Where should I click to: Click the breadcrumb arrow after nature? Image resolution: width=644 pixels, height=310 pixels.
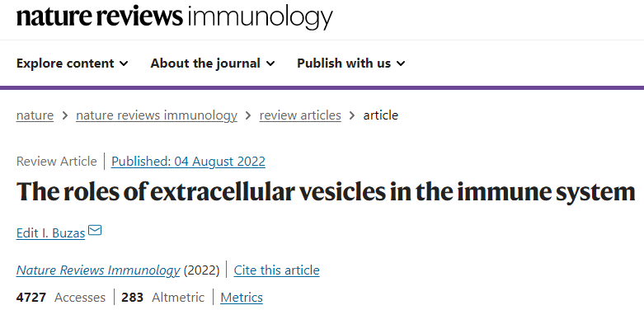(65, 115)
